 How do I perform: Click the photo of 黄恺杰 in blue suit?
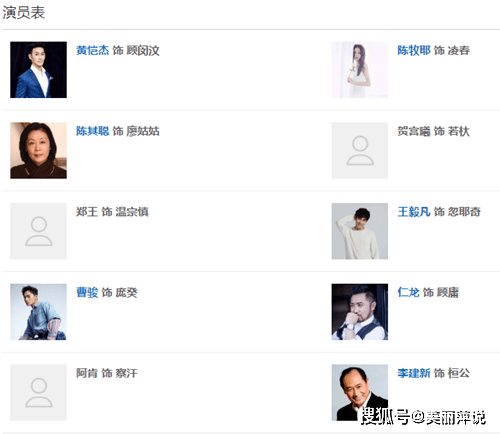38,70
